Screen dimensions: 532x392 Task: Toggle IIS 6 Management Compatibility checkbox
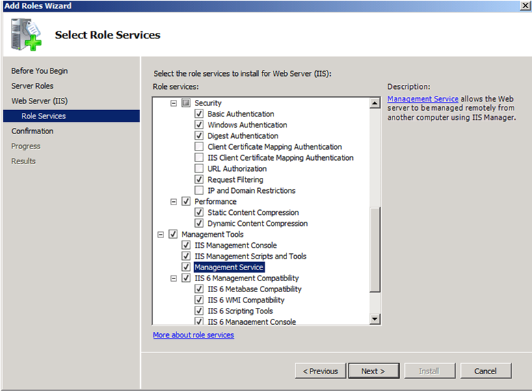pyautogui.click(x=186, y=278)
